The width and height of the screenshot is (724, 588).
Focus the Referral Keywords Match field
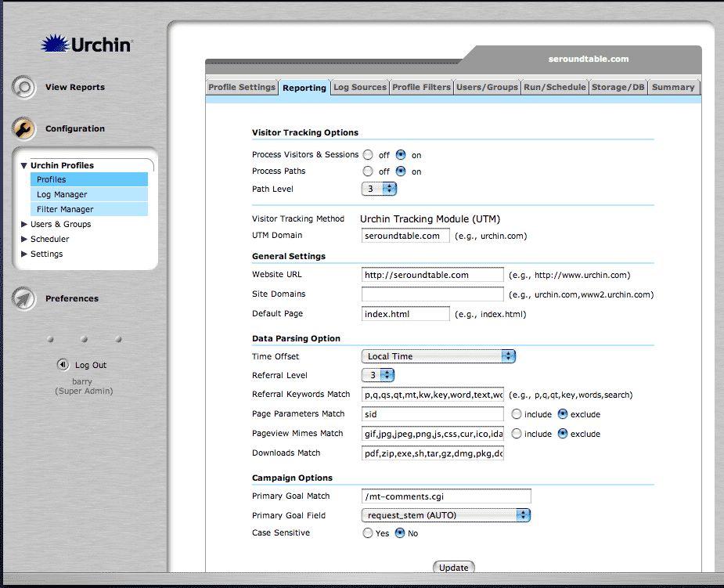433,395
